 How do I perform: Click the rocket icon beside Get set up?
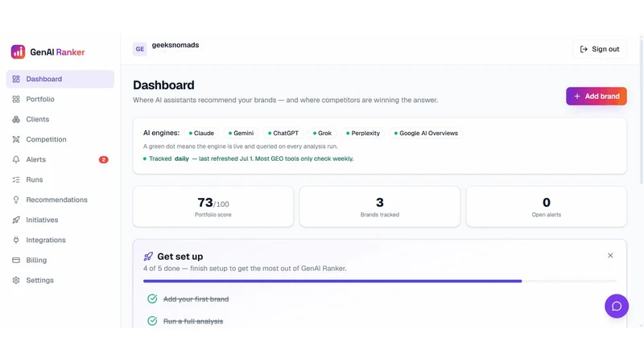(148, 257)
